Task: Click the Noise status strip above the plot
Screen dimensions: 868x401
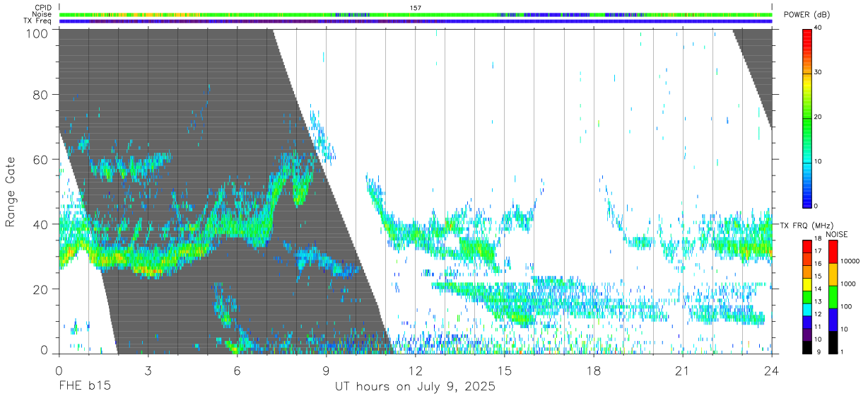Action: pos(416,14)
